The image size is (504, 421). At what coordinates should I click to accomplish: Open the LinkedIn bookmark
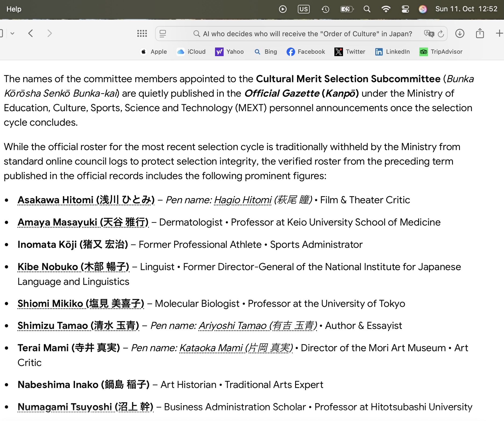point(392,52)
